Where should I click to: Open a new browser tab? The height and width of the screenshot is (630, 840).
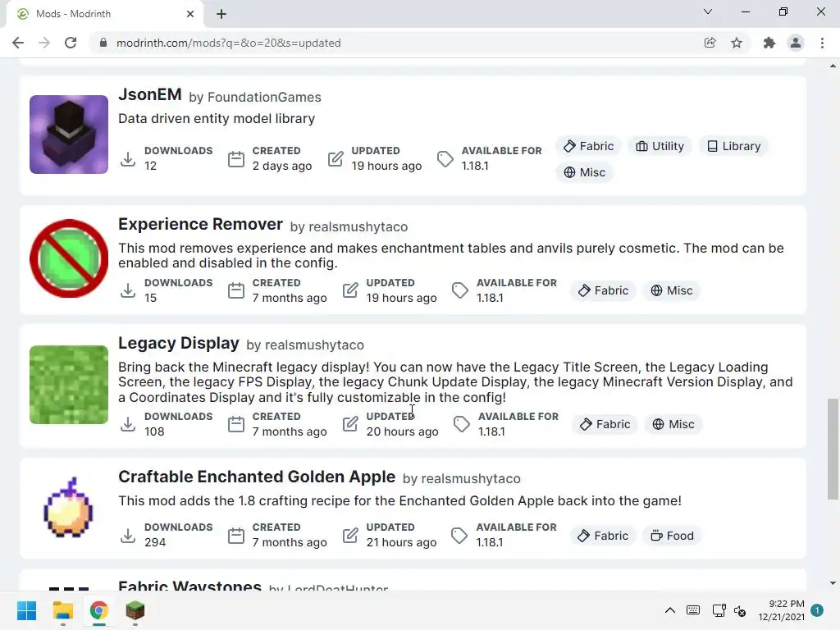221,14
